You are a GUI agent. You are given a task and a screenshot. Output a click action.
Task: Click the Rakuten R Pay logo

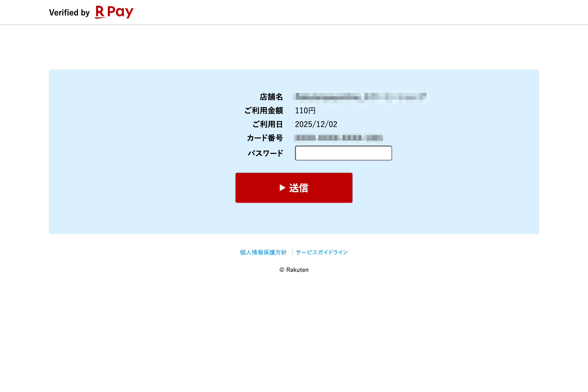click(x=114, y=12)
